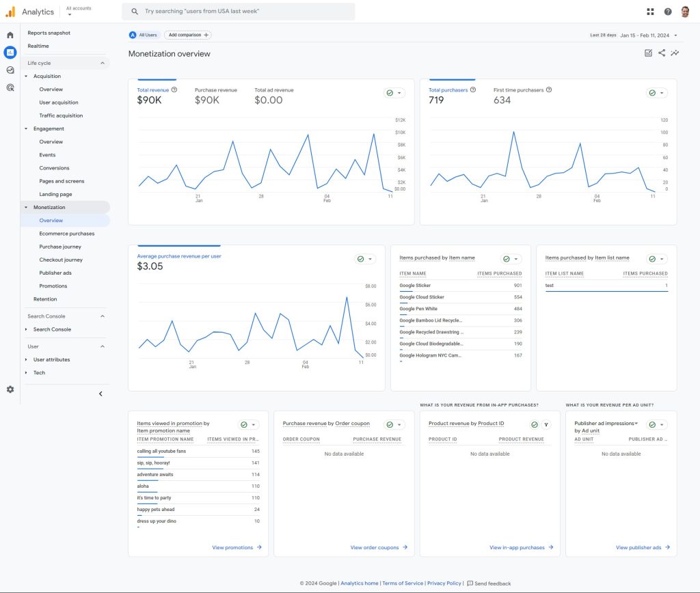Open Landing page report
The image size is (700, 593).
pyautogui.click(x=55, y=194)
